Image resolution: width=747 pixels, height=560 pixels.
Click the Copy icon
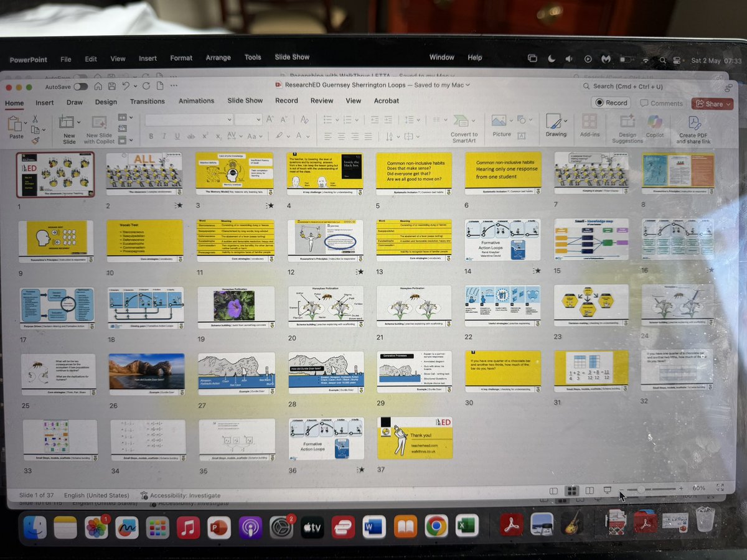[35, 130]
